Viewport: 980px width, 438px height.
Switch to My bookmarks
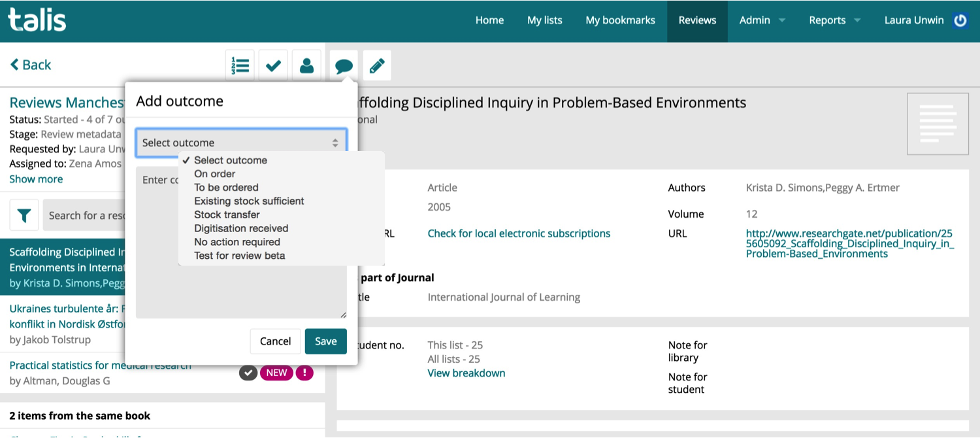[x=620, y=20]
